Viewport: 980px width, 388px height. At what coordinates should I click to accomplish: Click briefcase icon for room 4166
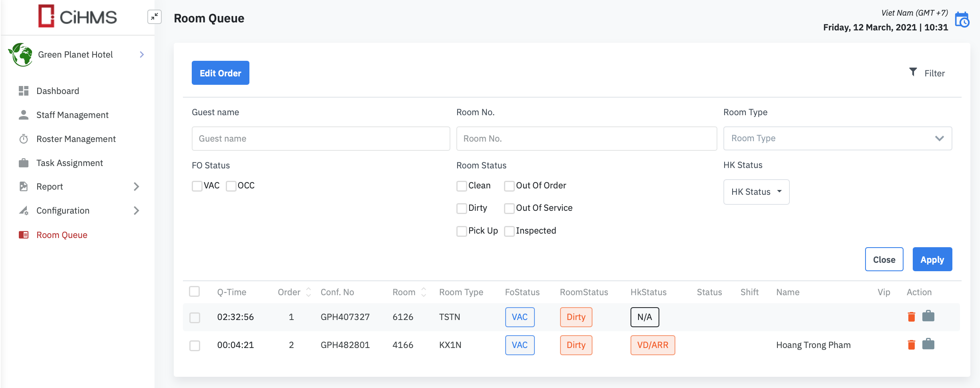coord(928,344)
